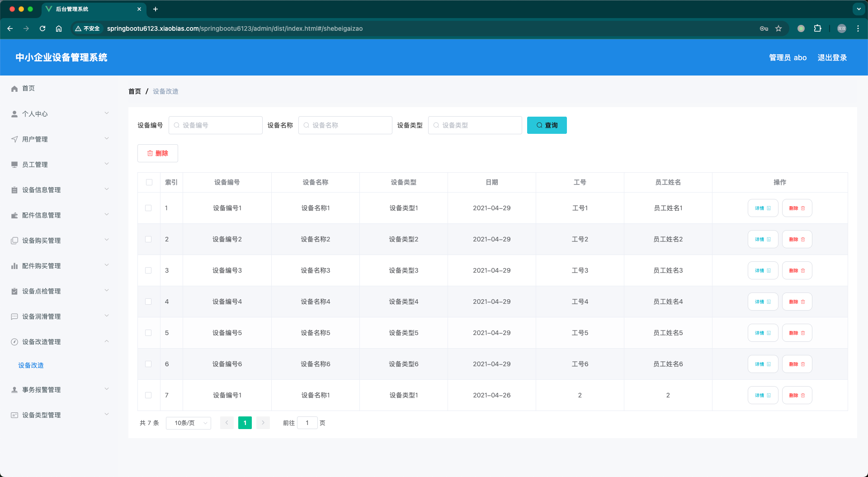Switch to the 后台管理系统 browser tab
868x477 pixels.
(x=94, y=9)
